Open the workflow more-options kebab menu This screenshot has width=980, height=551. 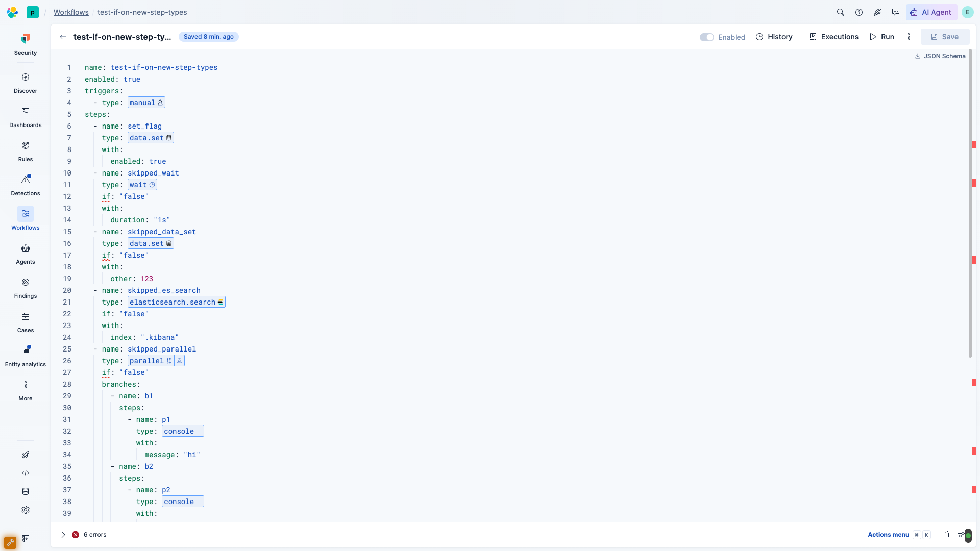[x=909, y=37]
